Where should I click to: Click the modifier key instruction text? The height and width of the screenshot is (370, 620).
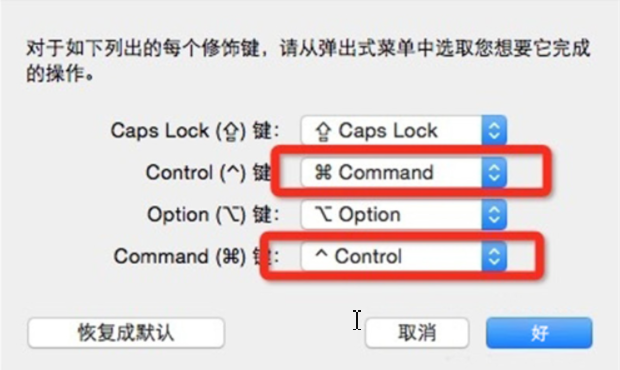point(308,60)
